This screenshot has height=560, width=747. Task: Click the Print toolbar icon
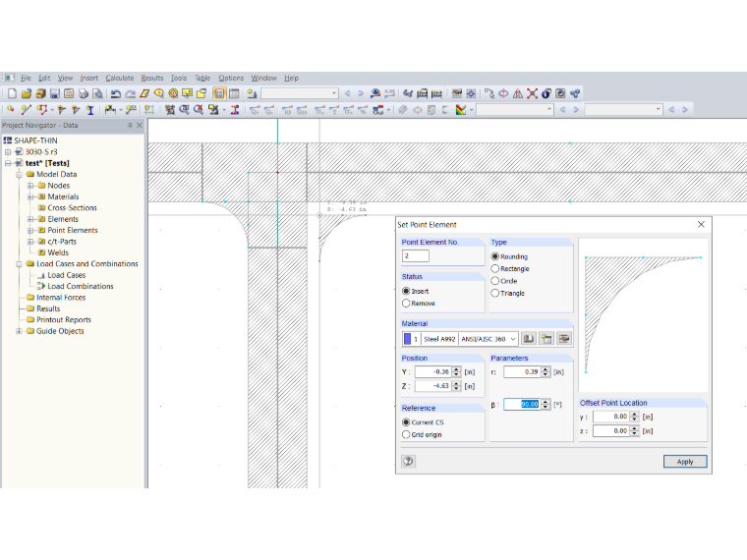click(84, 93)
